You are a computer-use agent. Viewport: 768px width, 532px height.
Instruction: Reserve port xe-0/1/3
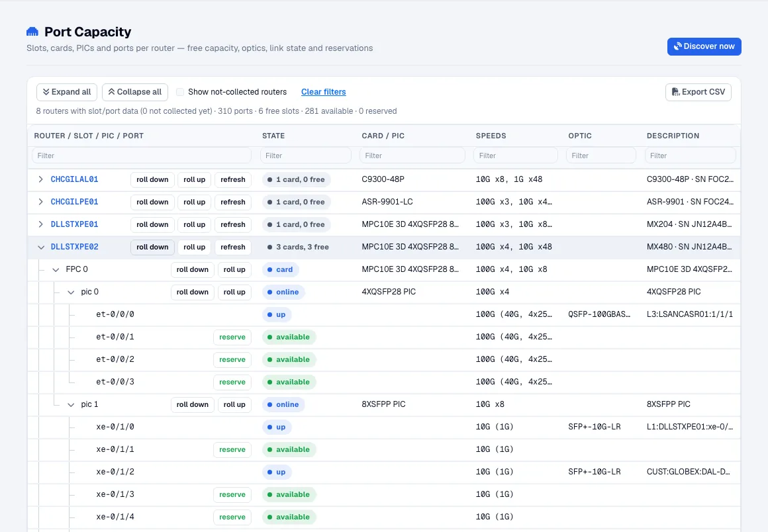click(x=232, y=495)
